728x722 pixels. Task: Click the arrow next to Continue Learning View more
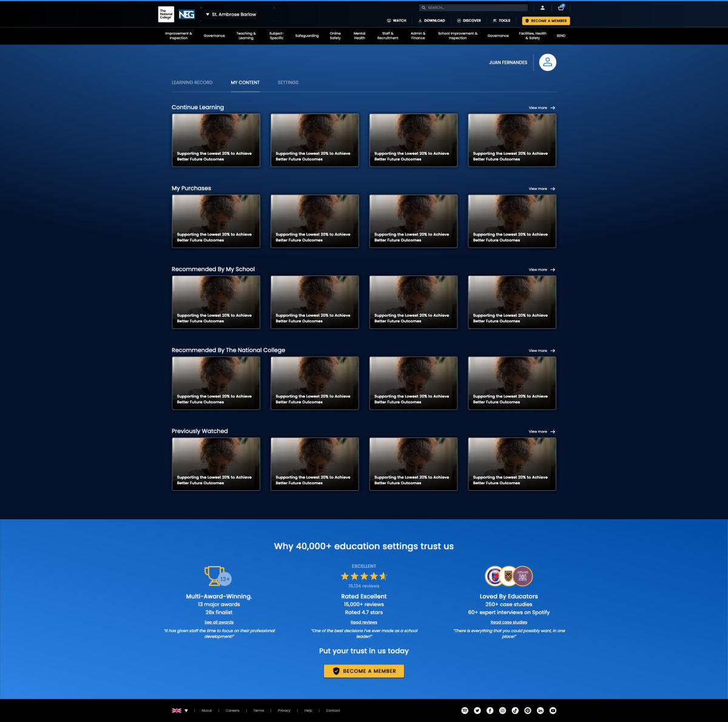click(x=553, y=108)
